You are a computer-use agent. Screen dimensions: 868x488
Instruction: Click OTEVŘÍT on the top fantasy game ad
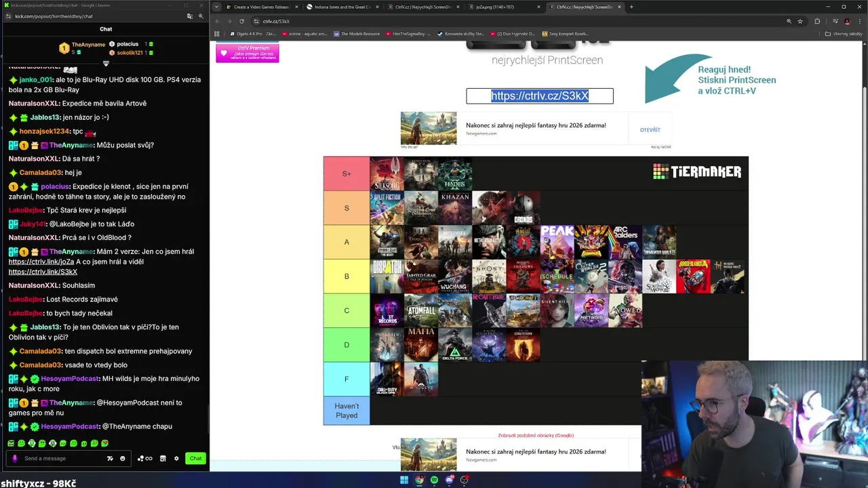coord(650,129)
